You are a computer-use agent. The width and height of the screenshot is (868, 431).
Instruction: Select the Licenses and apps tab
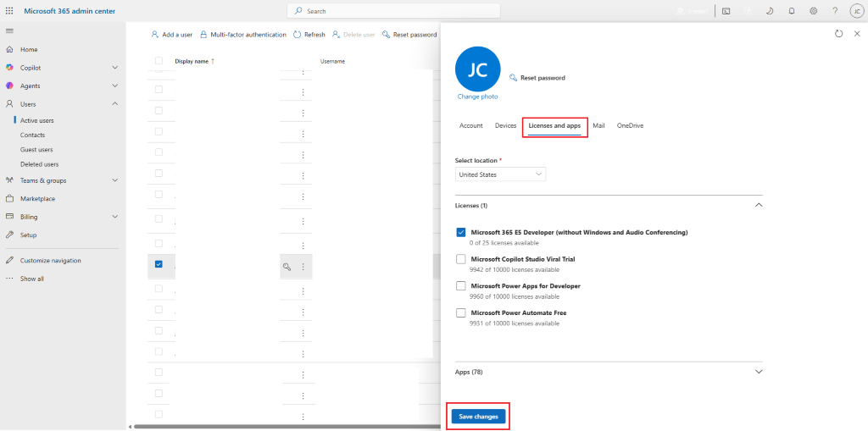click(554, 125)
